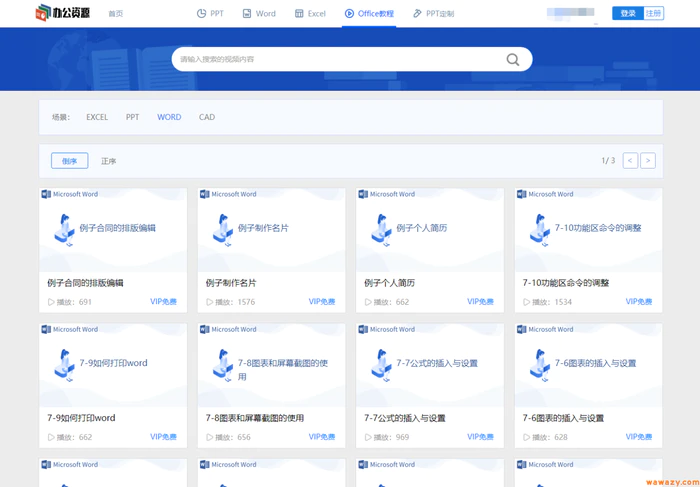Click Word icon on 7-6图表的插入 thumbnail
The height and width of the screenshot is (487, 700).
tap(521, 329)
